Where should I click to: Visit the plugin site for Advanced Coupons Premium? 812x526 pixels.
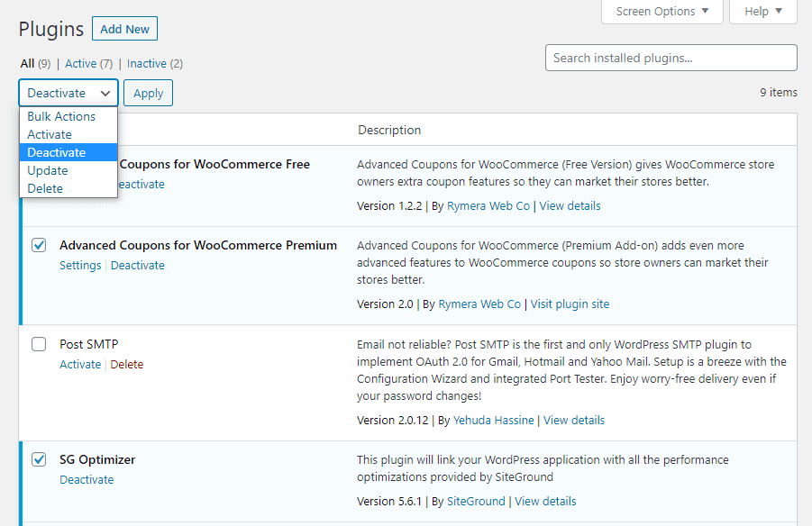[569, 304]
